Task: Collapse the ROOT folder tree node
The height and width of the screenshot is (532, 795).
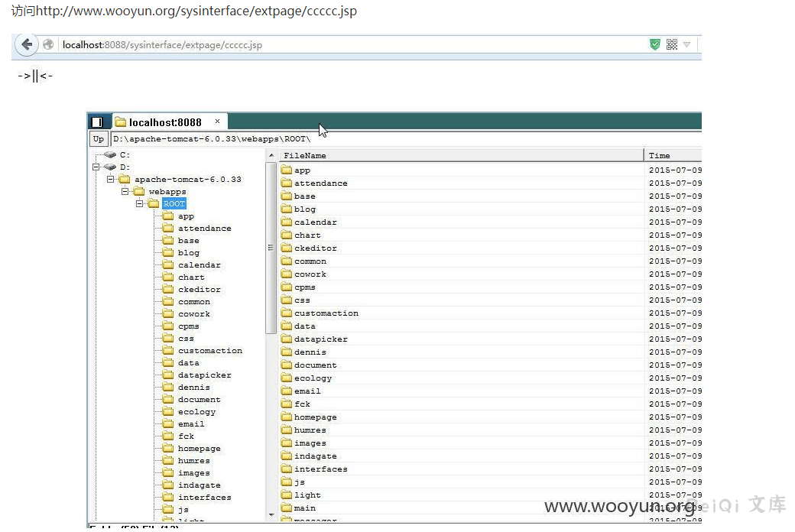Action: (140, 203)
